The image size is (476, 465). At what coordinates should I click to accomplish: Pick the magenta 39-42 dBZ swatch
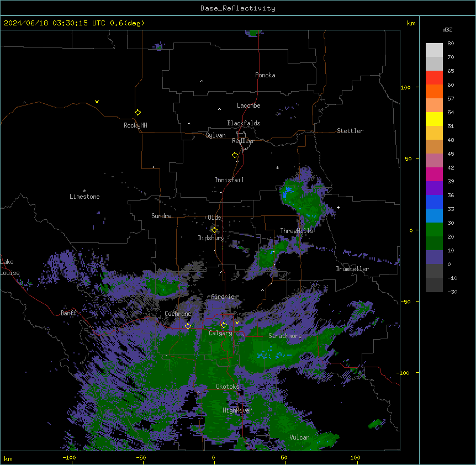pos(434,174)
